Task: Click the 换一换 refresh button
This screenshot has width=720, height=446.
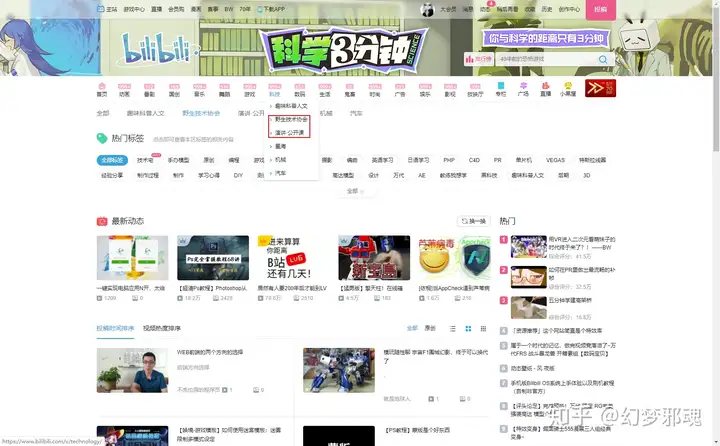Action: tap(473, 221)
